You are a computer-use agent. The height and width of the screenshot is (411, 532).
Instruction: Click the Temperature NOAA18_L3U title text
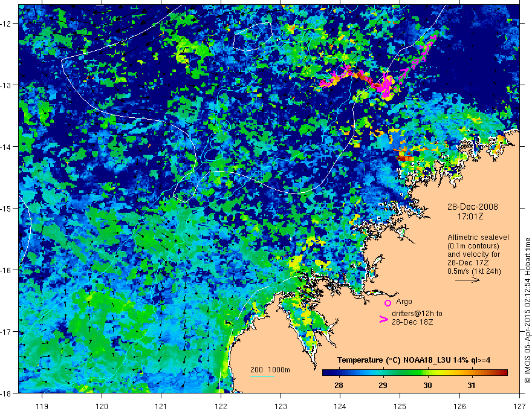click(x=414, y=360)
